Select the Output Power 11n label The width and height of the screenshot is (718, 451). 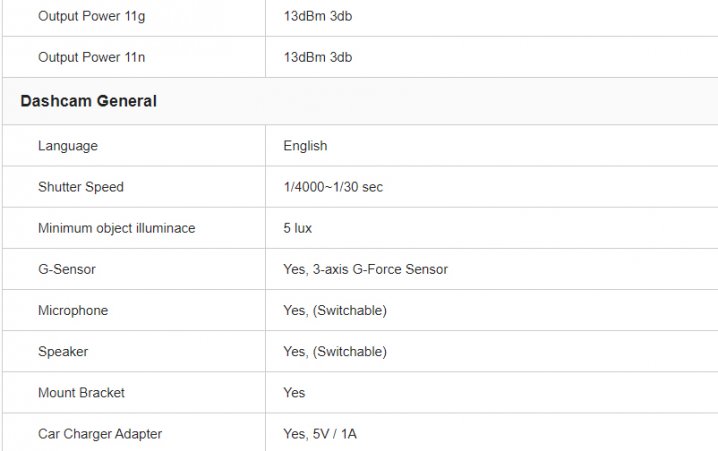pos(91,57)
